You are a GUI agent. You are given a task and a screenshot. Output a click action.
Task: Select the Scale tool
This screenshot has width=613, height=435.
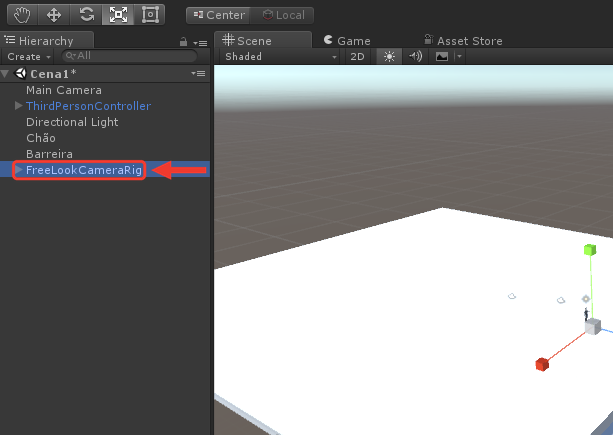118,15
